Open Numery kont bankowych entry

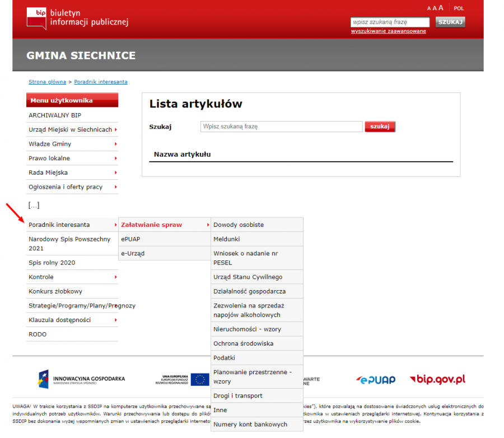click(x=257, y=425)
